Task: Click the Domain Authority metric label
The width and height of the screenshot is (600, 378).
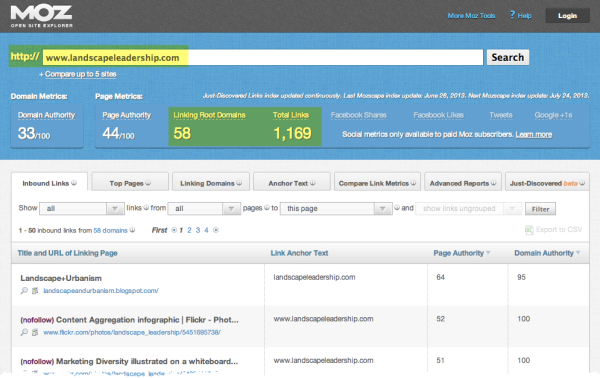Action: tap(46, 115)
